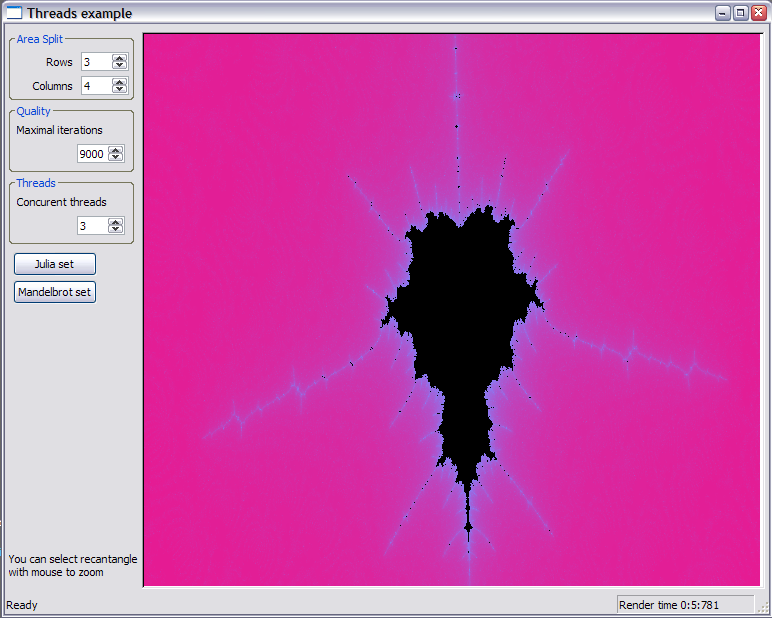Viewport: 772px width, 618px height.
Task: Select the Maximal iterations text box
Action: [x=92, y=154]
